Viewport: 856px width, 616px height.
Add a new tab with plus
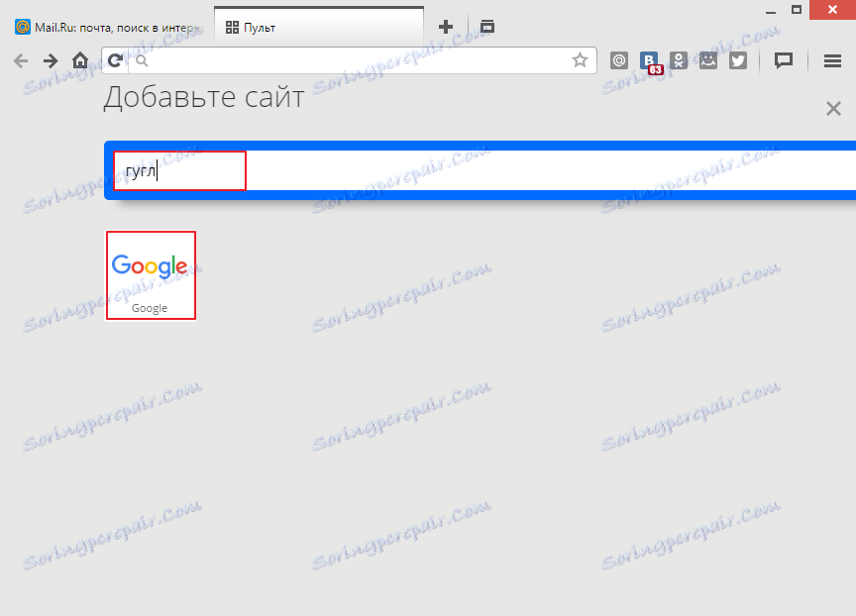(446, 27)
